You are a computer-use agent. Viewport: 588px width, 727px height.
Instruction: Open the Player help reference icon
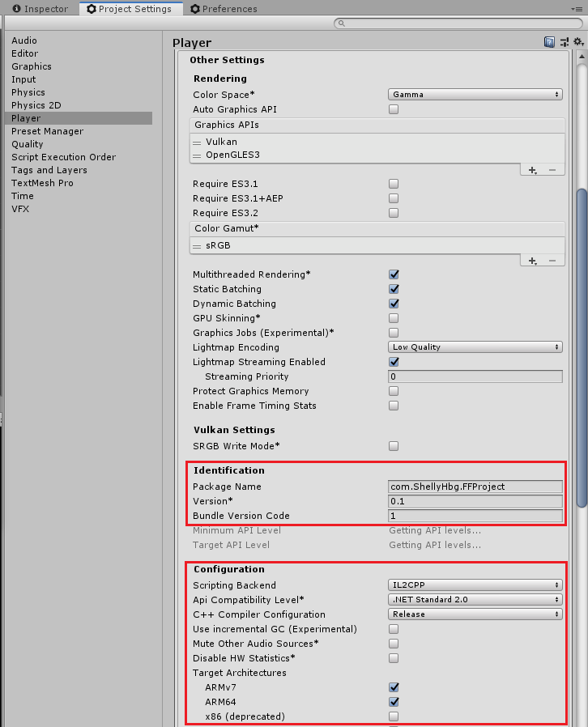coord(550,42)
